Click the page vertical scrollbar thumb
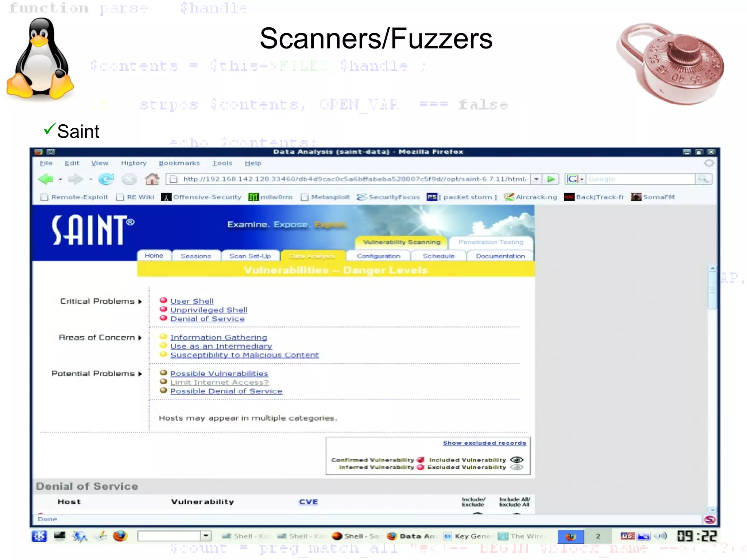Viewport: 747px width, 560px height. pyautogui.click(x=712, y=290)
